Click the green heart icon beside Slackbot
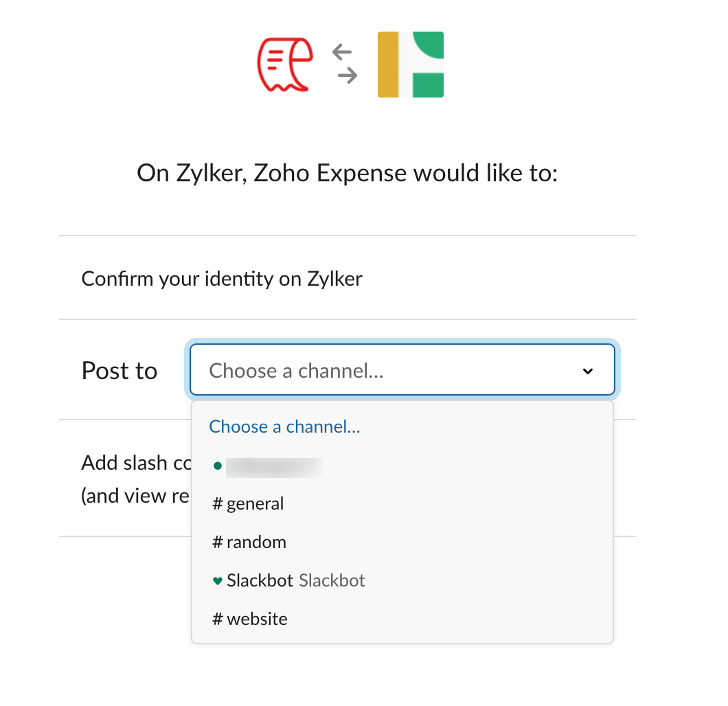 click(217, 581)
